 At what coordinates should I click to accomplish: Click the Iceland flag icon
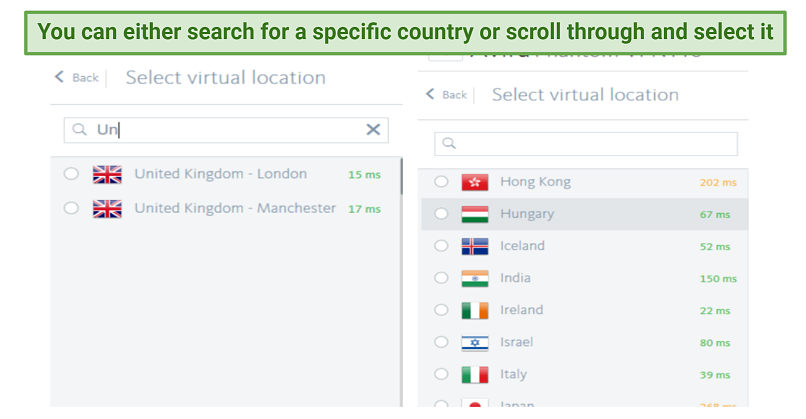(x=474, y=246)
